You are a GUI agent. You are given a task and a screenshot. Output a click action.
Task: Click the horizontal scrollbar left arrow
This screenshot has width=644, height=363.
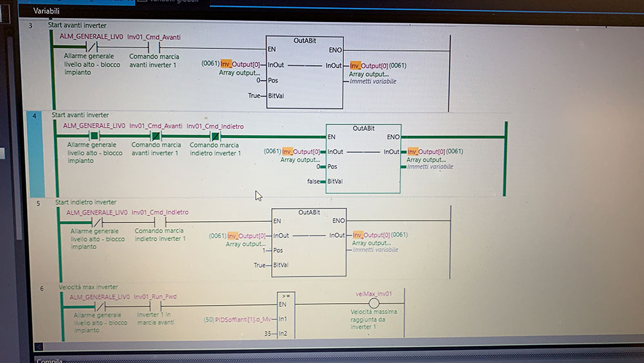pyautogui.click(x=39, y=346)
